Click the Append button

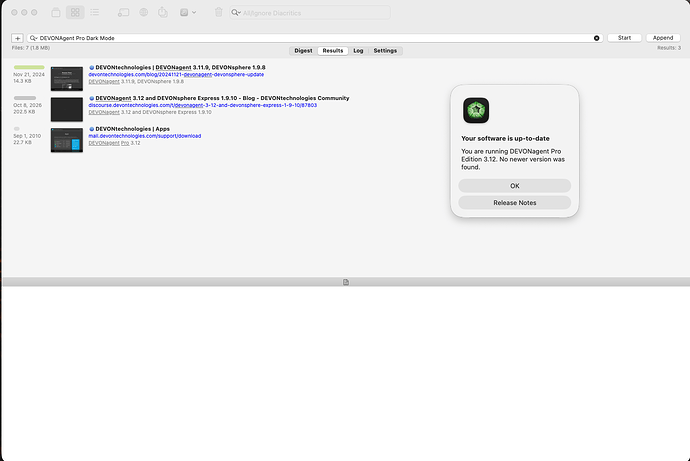point(663,38)
